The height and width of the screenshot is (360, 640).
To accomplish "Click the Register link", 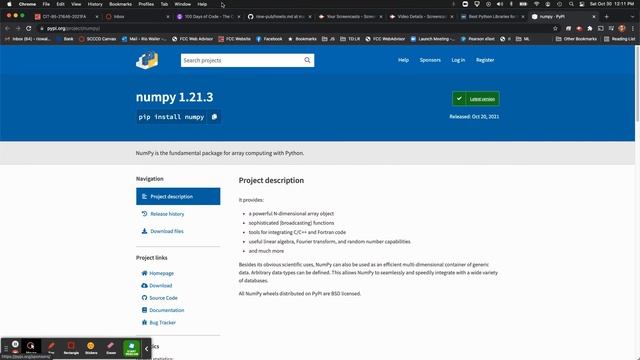I will point(485,60).
